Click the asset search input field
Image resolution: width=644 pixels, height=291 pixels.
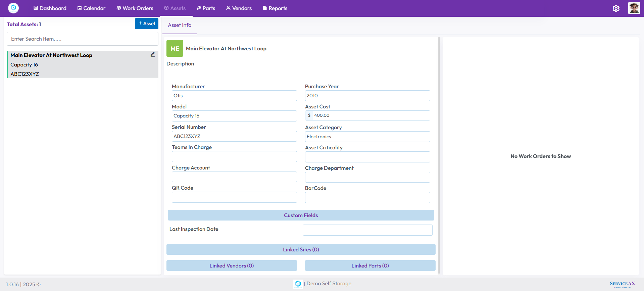click(83, 39)
